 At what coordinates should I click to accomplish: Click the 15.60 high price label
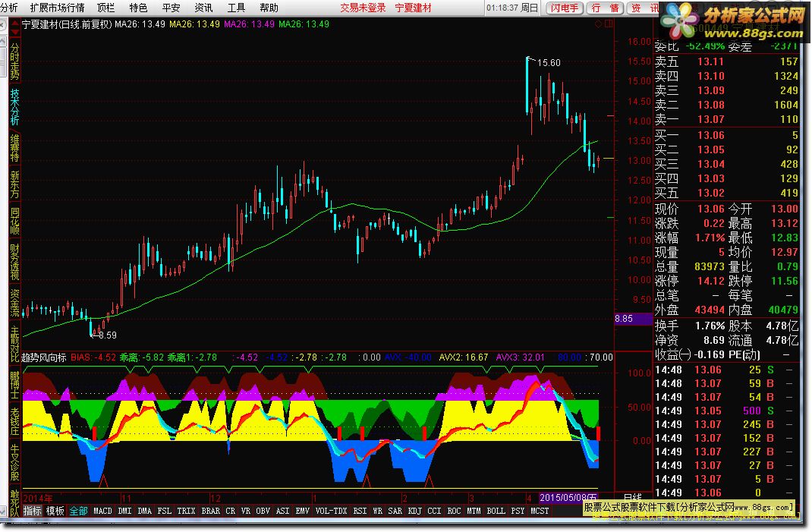click(549, 63)
